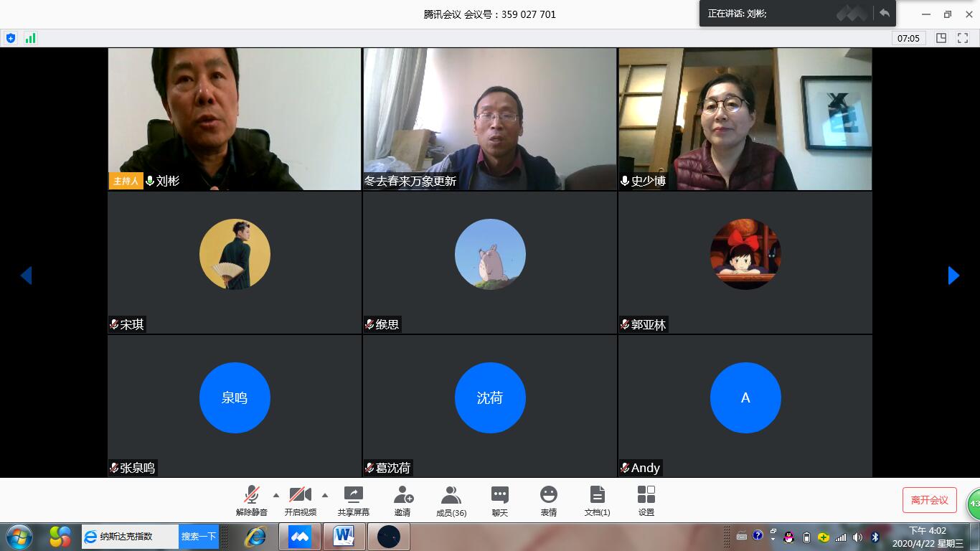This screenshot has width=980, height=551.
Task: Select 刘彬 host video thumbnail
Action: coord(235,119)
